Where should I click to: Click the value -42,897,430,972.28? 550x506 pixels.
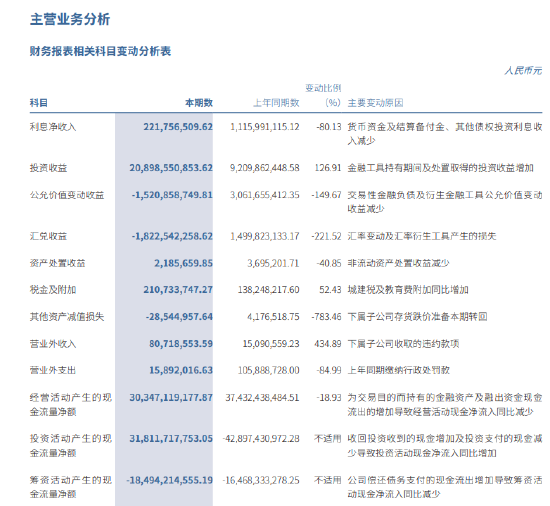click(x=261, y=439)
